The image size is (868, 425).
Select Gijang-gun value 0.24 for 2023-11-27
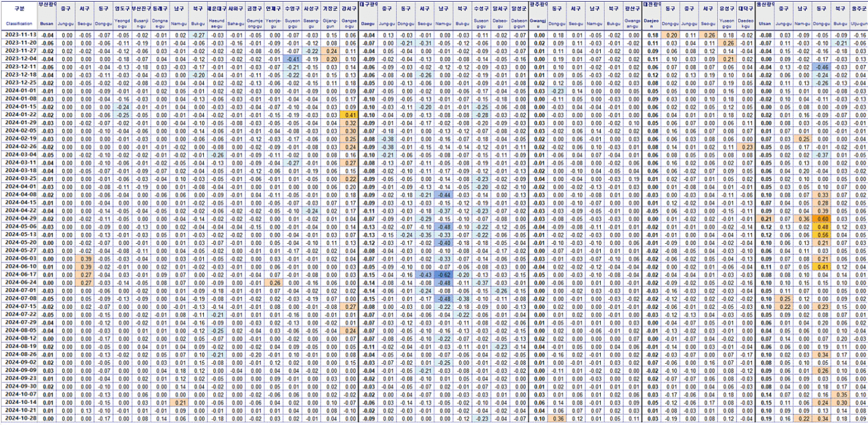(x=331, y=50)
